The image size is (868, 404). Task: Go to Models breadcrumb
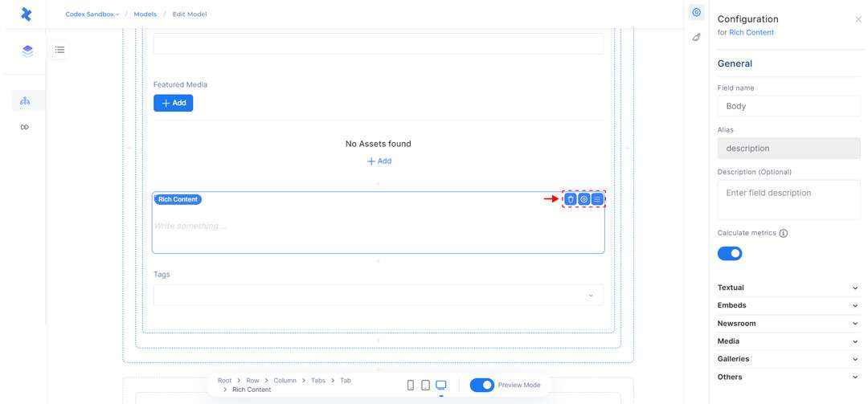coord(145,14)
